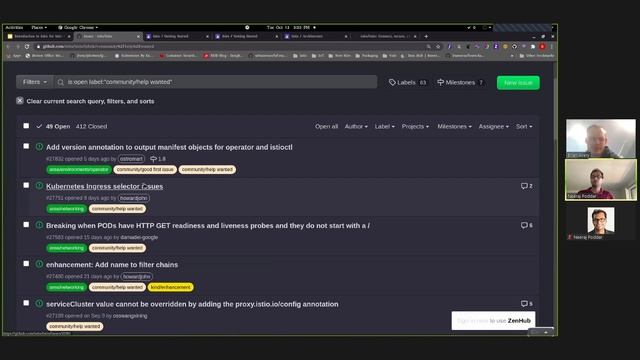Open 'serviceCluster value cannot be overridden' issue
Viewport: 640px width, 360px height.
point(192,304)
